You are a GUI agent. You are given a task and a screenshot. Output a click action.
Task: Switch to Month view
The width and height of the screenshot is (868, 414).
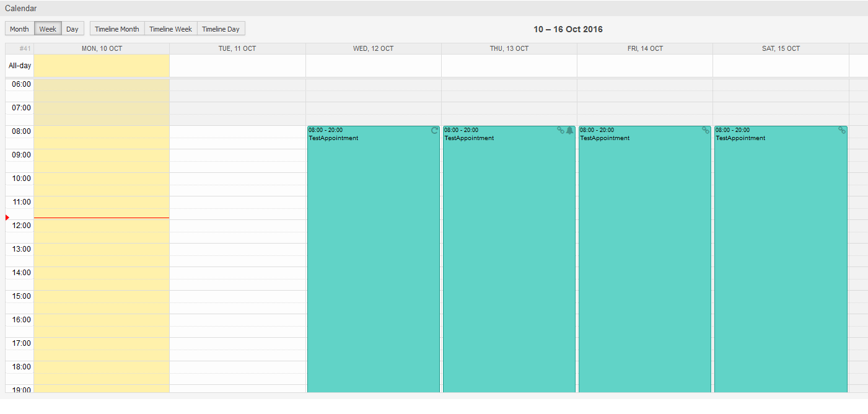coord(19,29)
